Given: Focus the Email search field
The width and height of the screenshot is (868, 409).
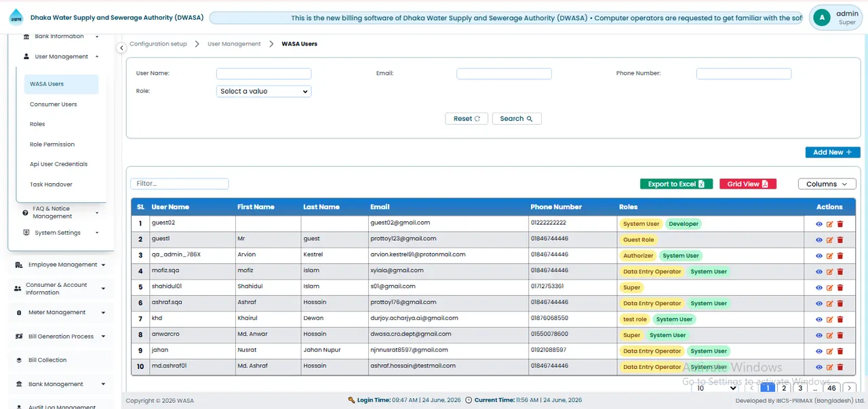Looking at the screenshot, I should click(504, 74).
